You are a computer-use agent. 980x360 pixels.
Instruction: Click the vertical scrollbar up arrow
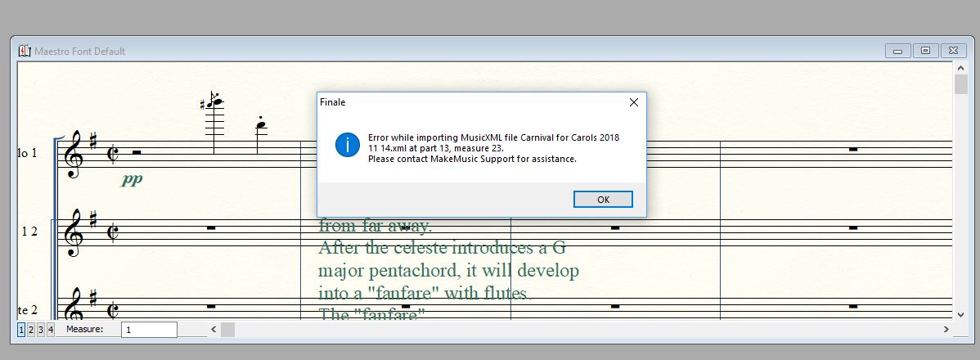coord(961,70)
